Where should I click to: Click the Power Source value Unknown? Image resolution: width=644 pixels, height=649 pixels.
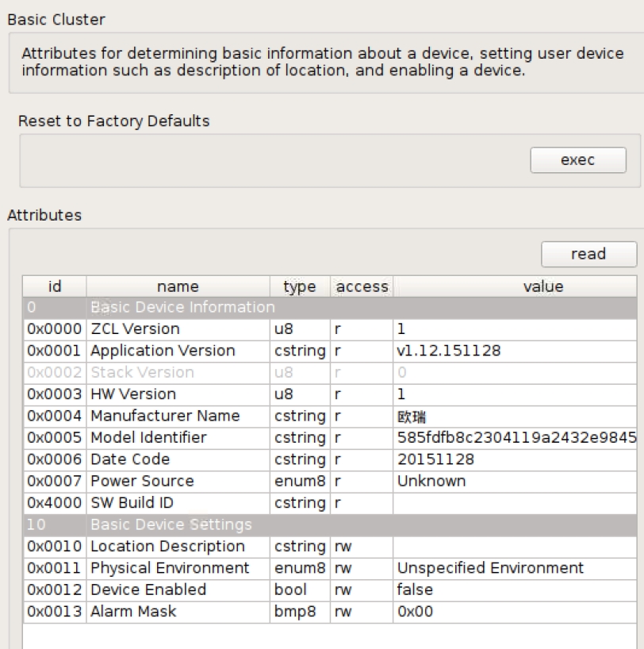click(x=431, y=481)
